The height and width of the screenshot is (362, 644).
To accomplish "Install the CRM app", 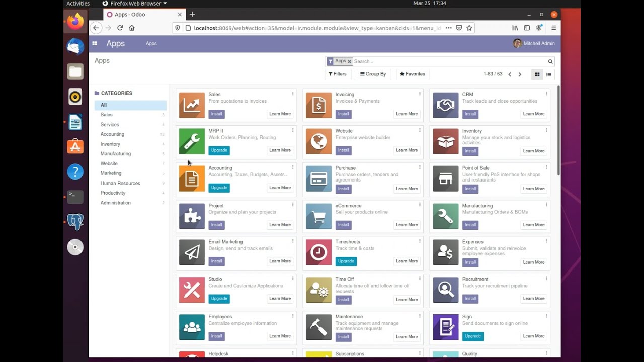I will pos(470,114).
